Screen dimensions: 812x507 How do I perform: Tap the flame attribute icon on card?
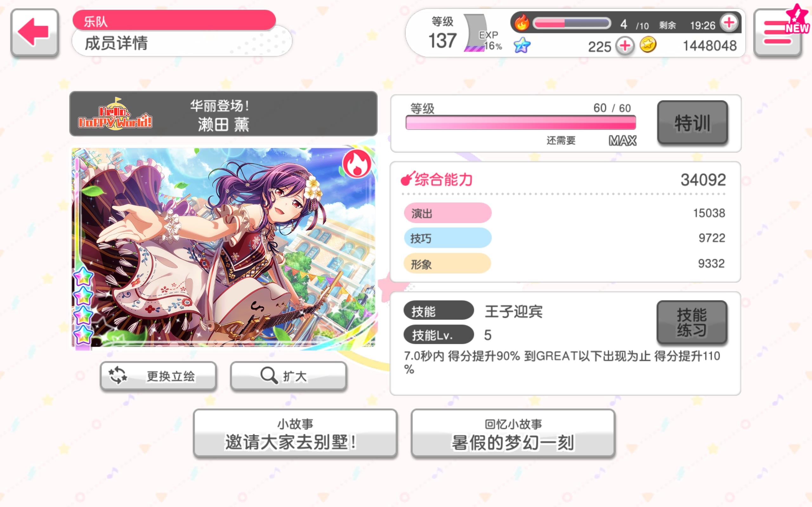click(357, 164)
